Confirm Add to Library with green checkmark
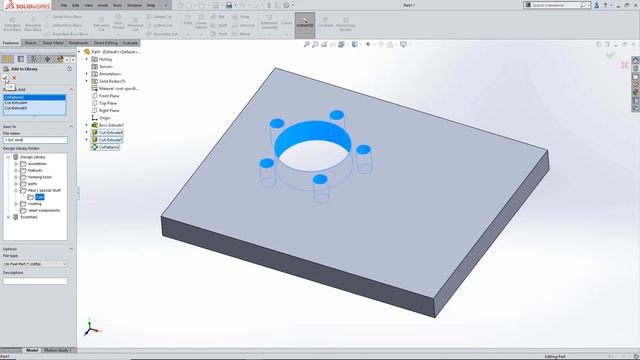Screen dimensions: 640x360 point(5,78)
